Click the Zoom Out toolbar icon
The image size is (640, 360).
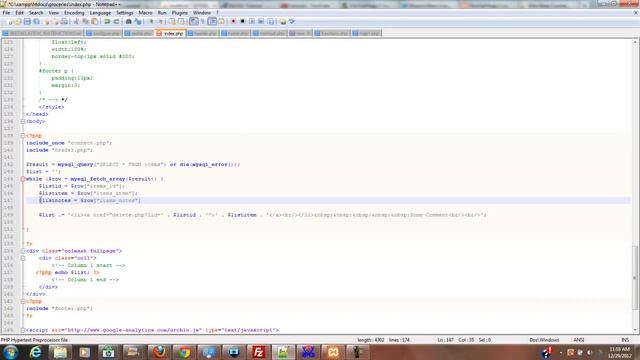point(160,21)
